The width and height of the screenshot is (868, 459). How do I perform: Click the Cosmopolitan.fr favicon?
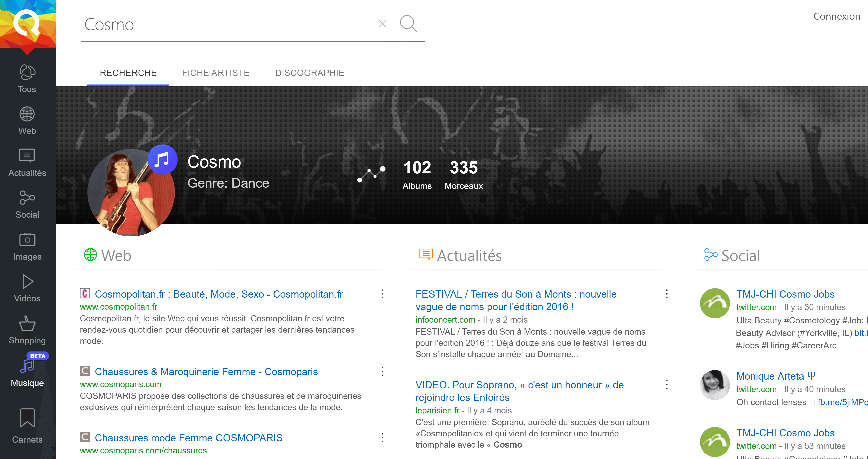pyautogui.click(x=85, y=293)
